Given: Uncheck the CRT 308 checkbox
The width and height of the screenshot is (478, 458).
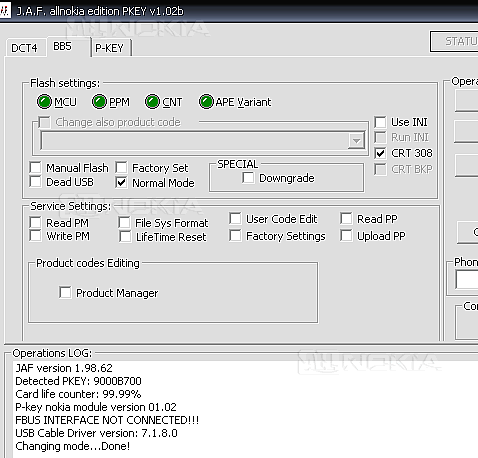Looking at the screenshot, I should (x=380, y=153).
